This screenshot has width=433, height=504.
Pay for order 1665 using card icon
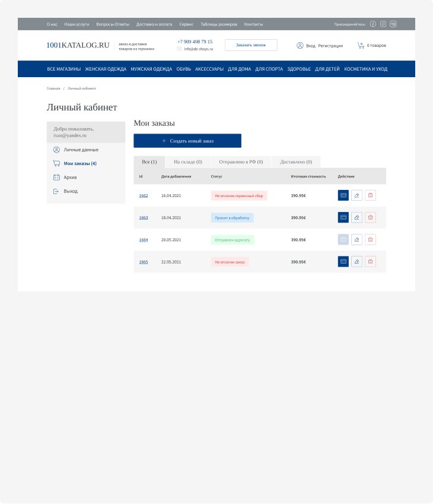[x=343, y=262]
